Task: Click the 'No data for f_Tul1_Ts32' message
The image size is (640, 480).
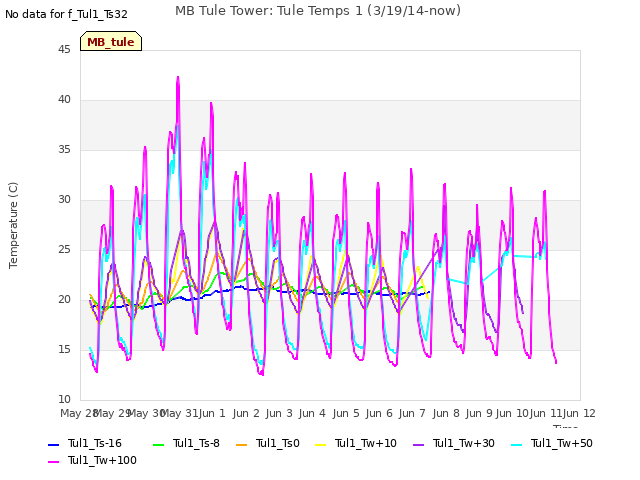Action: 66,15
